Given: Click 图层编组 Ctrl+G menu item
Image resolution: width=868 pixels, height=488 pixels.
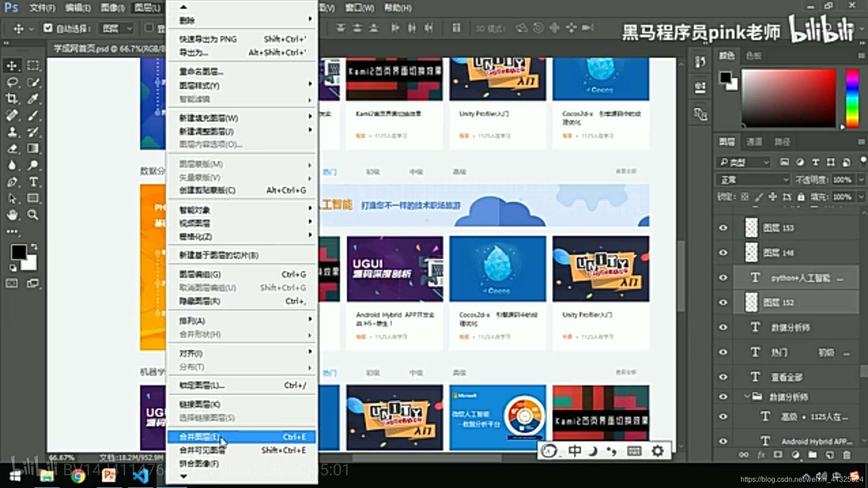Looking at the screenshot, I should (241, 274).
